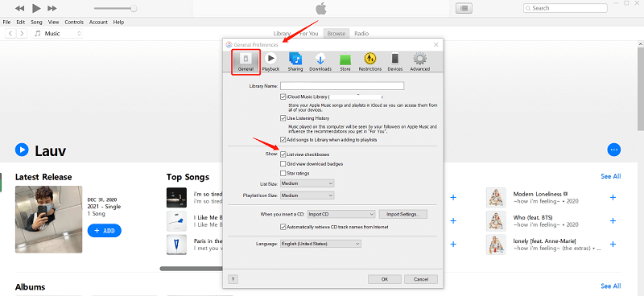Click the main Play button
The width and height of the screenshot is (644, 296).
point(36,8)
